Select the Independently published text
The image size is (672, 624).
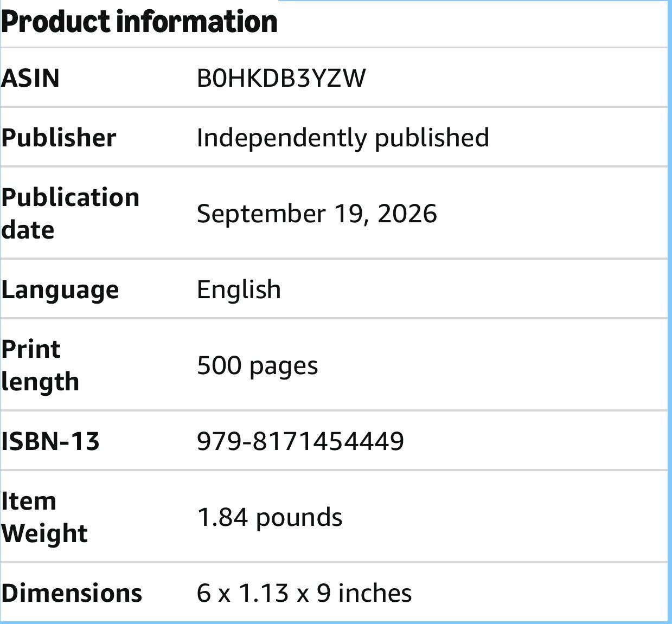pos(343,138)
